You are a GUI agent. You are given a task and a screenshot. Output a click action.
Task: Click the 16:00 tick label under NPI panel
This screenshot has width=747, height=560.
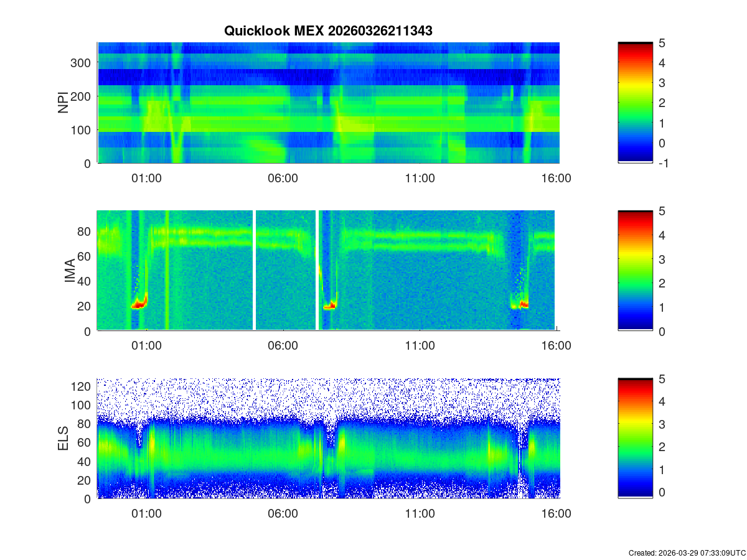tap(556, 179)
